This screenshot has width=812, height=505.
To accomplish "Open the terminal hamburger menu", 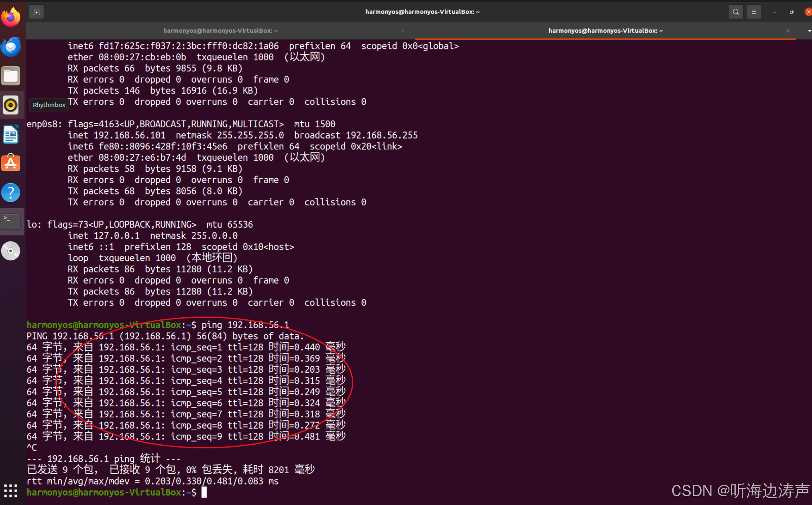I will tap(754, 12).
